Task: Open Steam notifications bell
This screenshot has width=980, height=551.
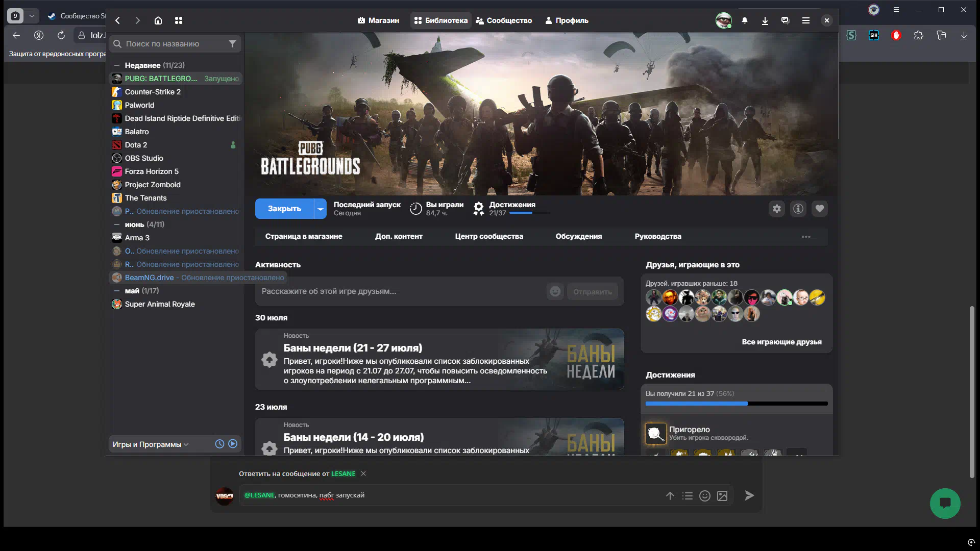Action: 745,20
